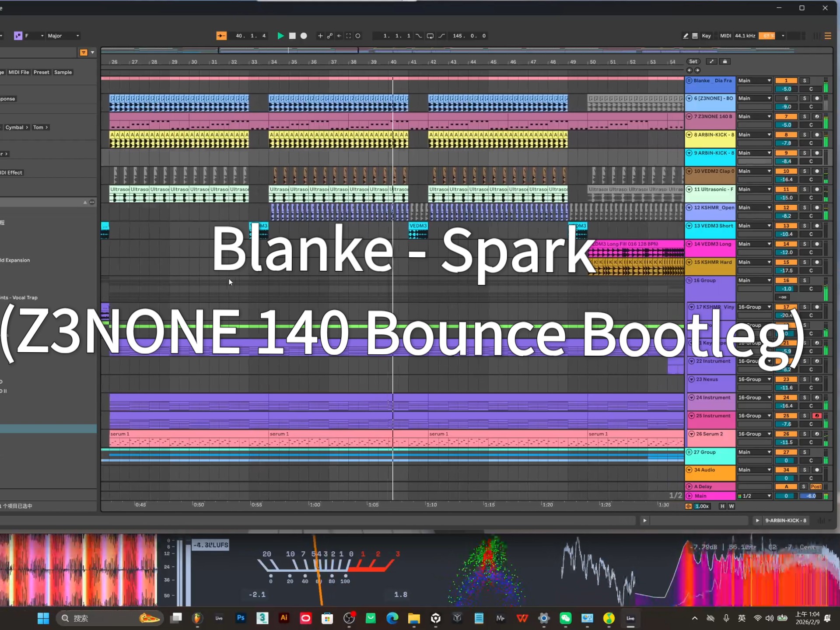Jump to previous locator arrow

[690, 70]
